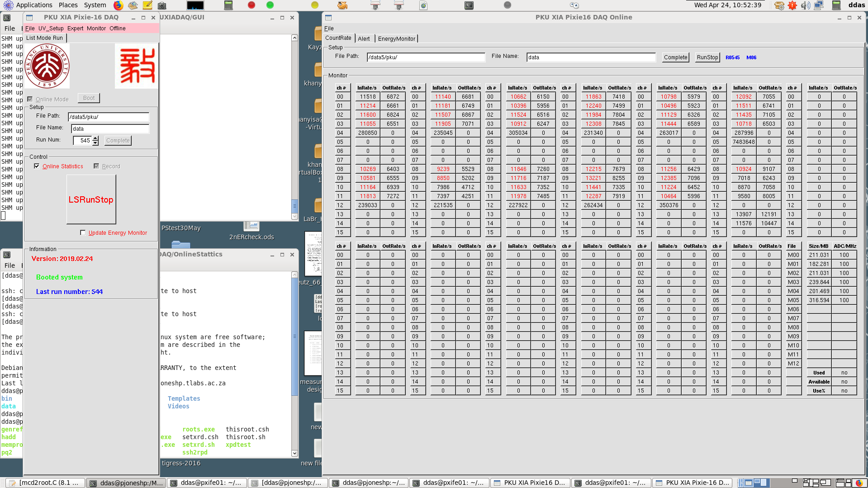Toggle the Record checkbox
The image size is (868, 488).
(96, 166)
